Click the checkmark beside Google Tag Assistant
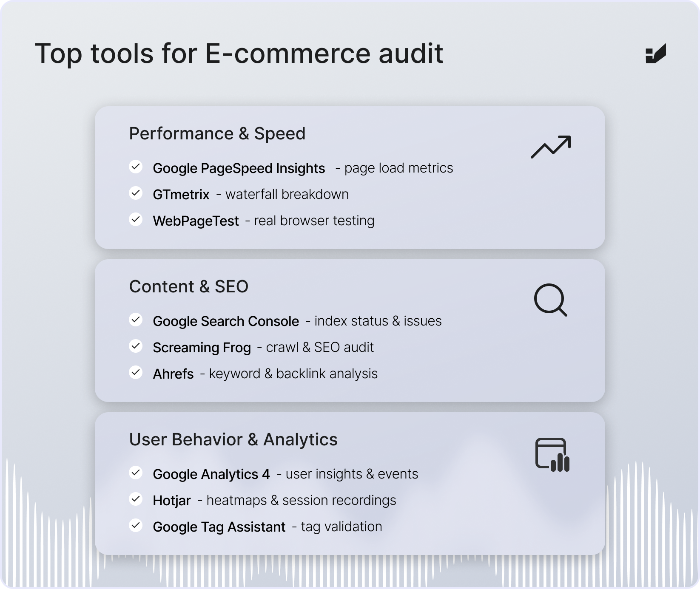 point(136,526)
